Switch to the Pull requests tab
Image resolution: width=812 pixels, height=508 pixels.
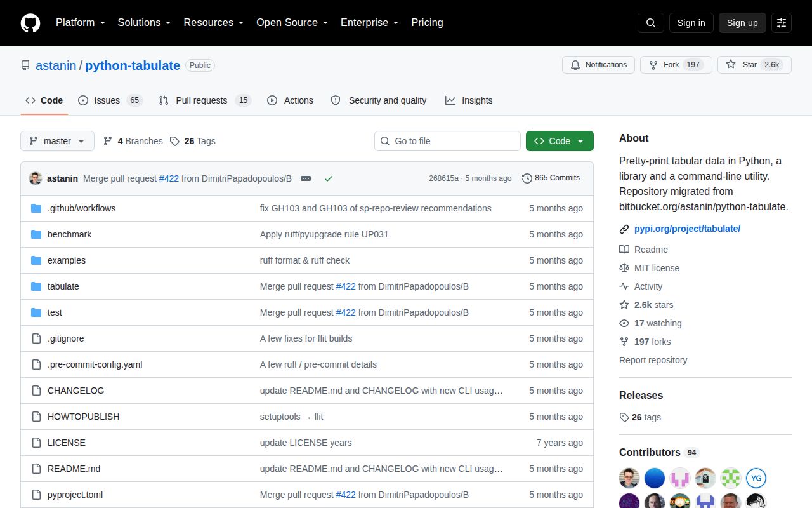tap(205, 100)
